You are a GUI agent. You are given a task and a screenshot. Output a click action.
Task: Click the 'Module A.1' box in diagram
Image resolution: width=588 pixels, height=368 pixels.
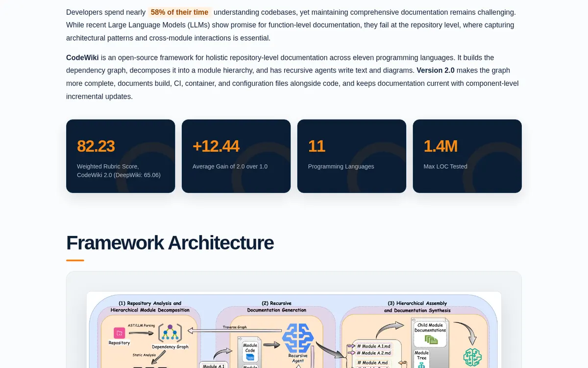[214, 365]
